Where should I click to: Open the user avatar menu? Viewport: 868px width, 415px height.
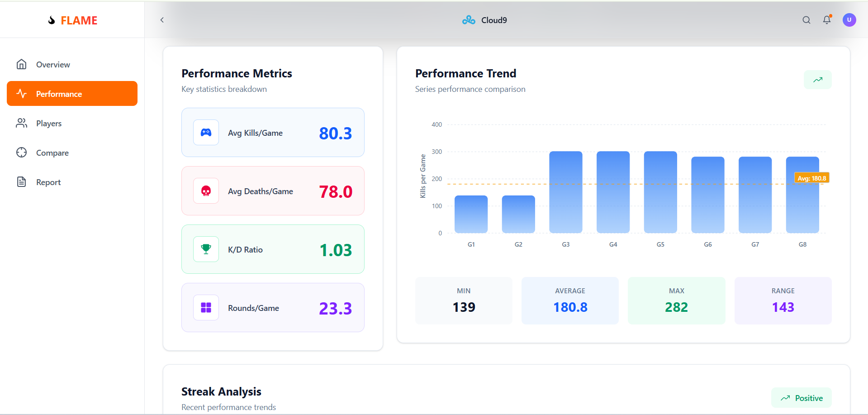(849, 20)
